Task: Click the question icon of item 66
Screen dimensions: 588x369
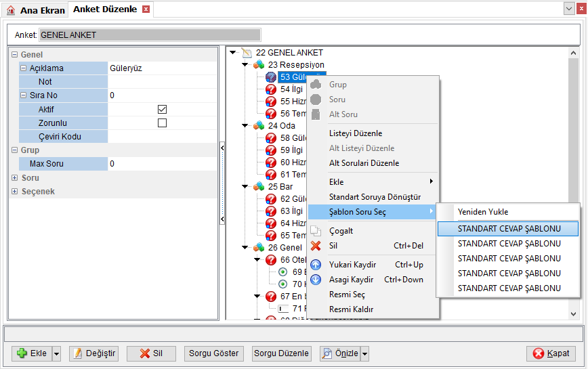Action: pyautogui.click(x=271, y=260)
